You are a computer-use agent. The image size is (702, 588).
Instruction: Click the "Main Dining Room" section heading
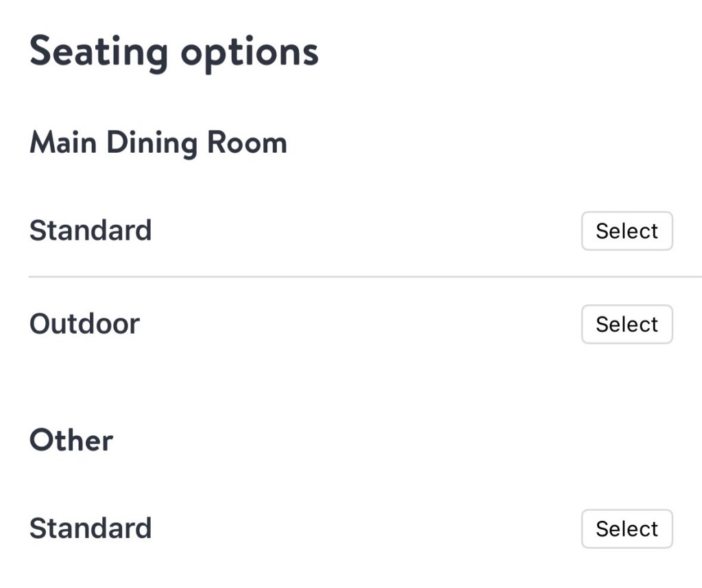tap(158, 143)
